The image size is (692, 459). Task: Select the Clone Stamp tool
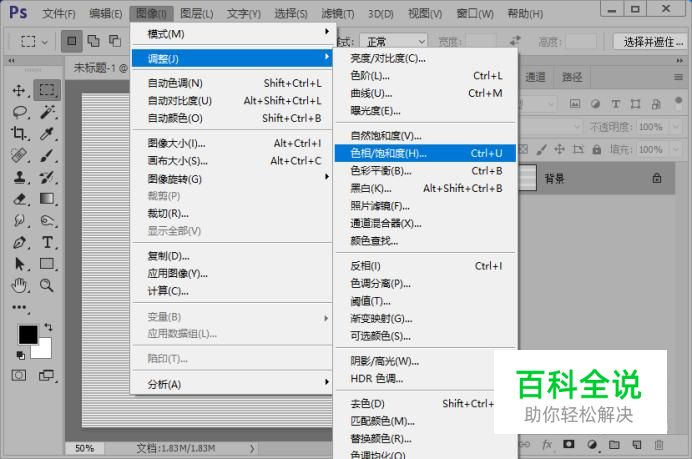point(19,177)
